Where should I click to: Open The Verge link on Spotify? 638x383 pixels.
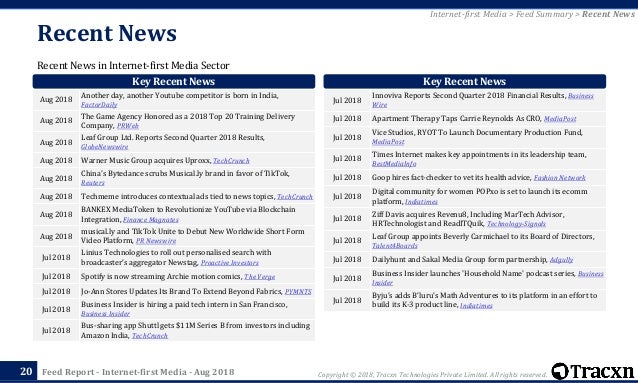pyautogui.click(x=260, y=277)
